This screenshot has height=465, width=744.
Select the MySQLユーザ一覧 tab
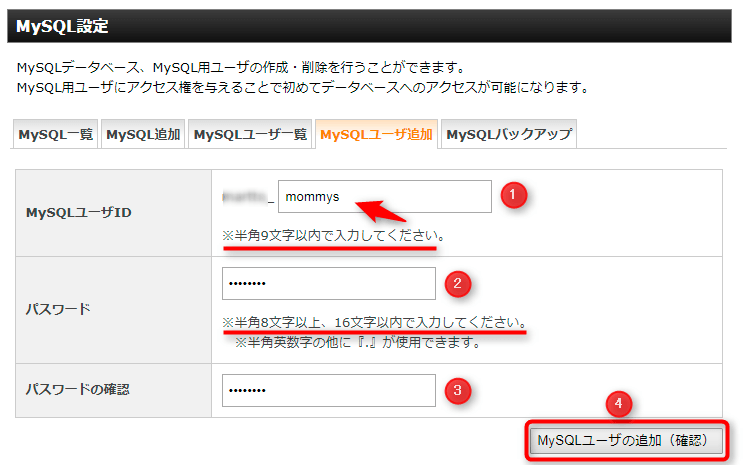pos(250,134)
